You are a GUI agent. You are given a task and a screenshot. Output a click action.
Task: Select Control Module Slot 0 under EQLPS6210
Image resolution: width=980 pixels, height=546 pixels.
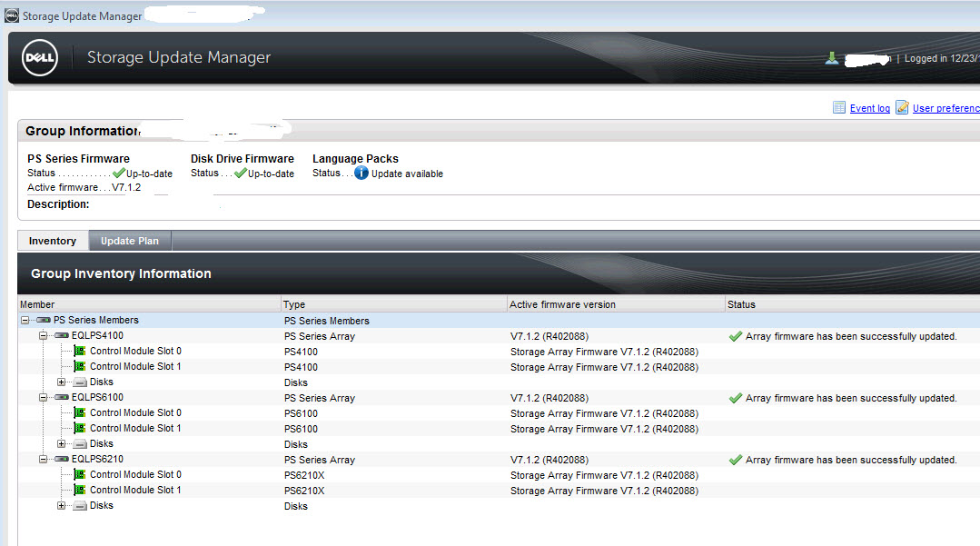click(x=135, y=475)
